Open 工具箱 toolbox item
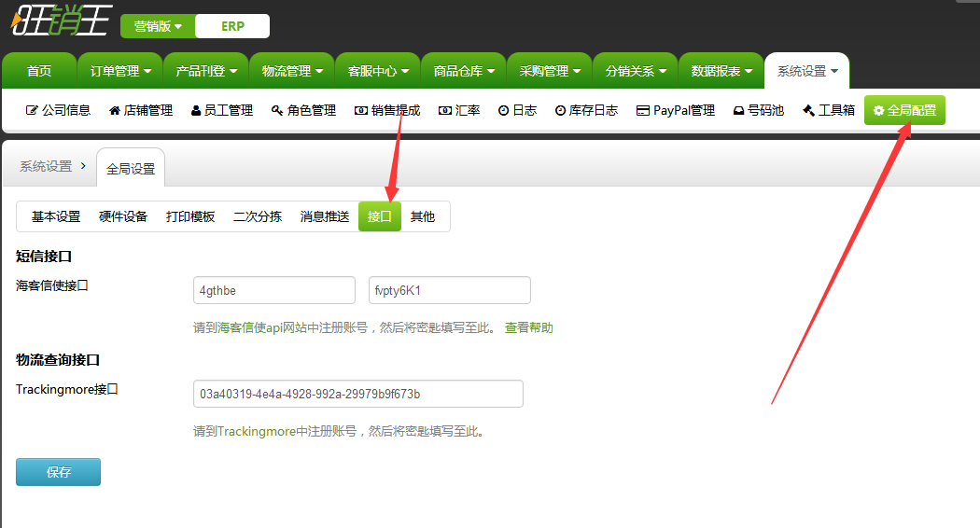 tap(829, 111)
